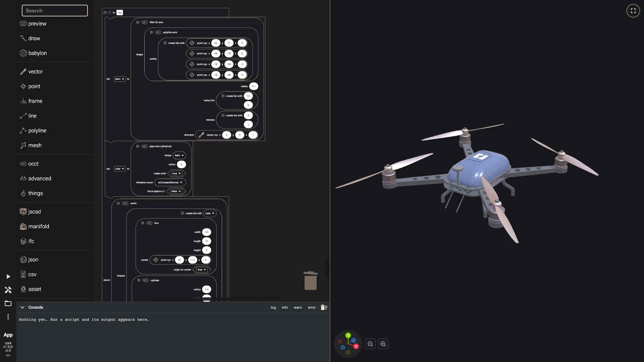This screenshot has height=362, width=644.
Task: Select the jscad category icon
Action: point(23,212)
